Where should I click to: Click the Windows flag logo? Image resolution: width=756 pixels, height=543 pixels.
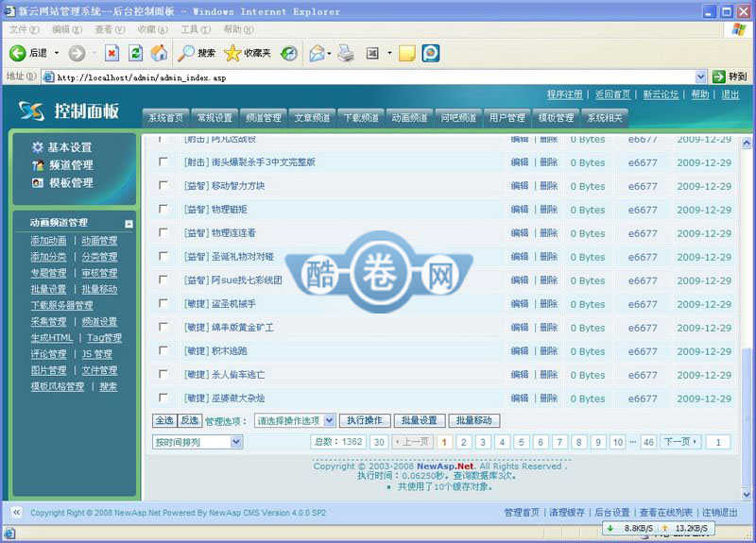click(x=739, y=30)
